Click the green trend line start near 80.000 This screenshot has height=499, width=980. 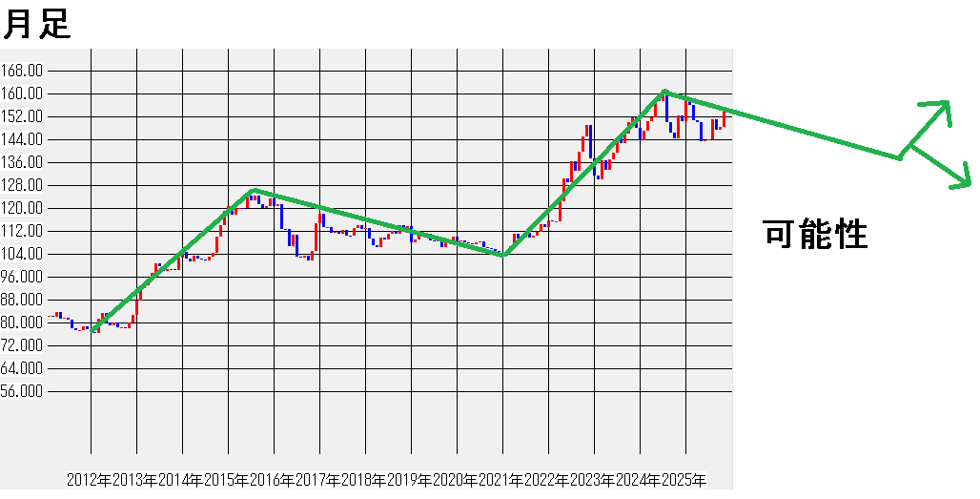pos(92,330)
